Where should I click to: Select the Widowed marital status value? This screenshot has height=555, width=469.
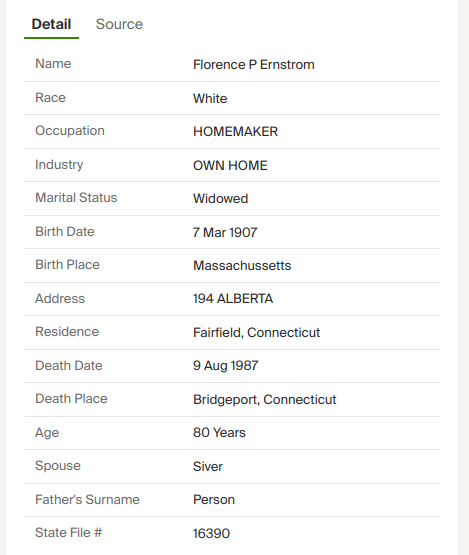(220, 198)
